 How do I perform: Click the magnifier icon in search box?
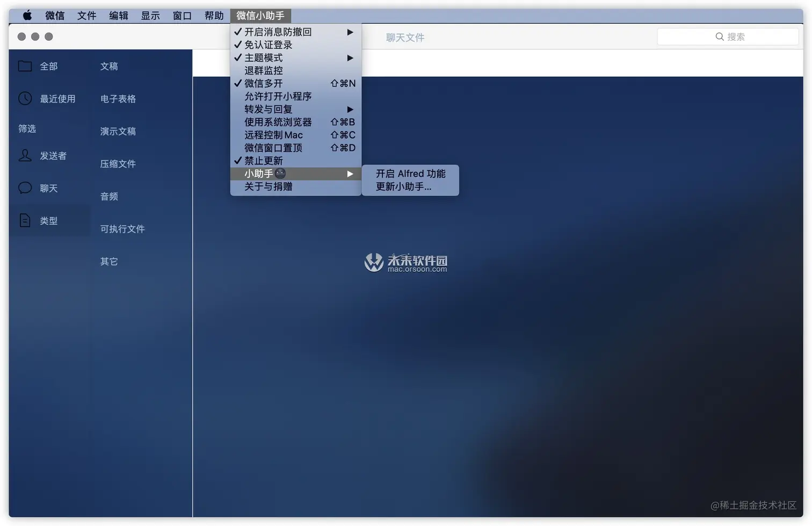pyautogui.click(x=719, y=37)
